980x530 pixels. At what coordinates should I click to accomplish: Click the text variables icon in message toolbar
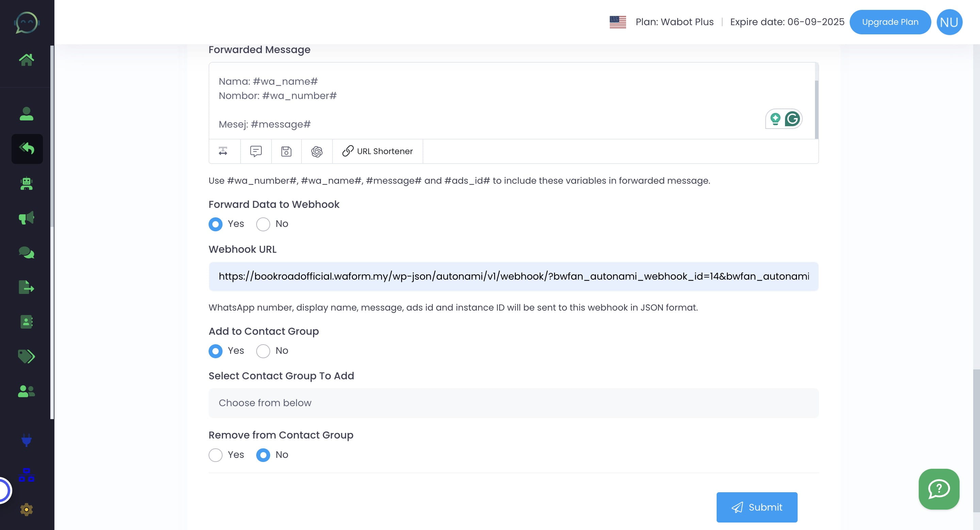point(223,151)
